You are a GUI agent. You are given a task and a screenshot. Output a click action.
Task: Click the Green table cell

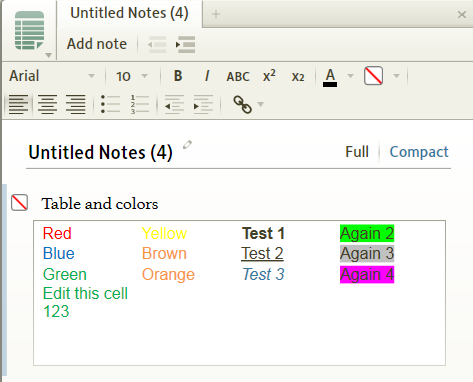(x=65, y=275)
